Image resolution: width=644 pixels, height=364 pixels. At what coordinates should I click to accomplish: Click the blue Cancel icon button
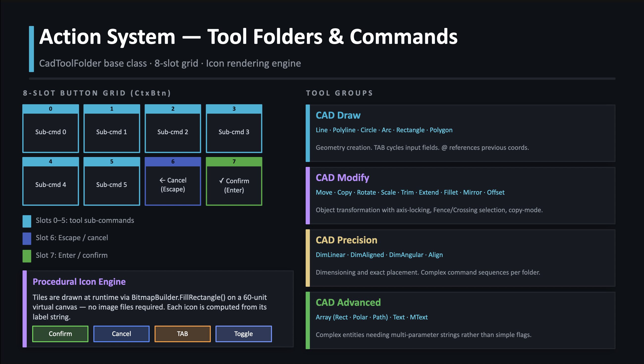pyautogui.click(x=121, y=334)
